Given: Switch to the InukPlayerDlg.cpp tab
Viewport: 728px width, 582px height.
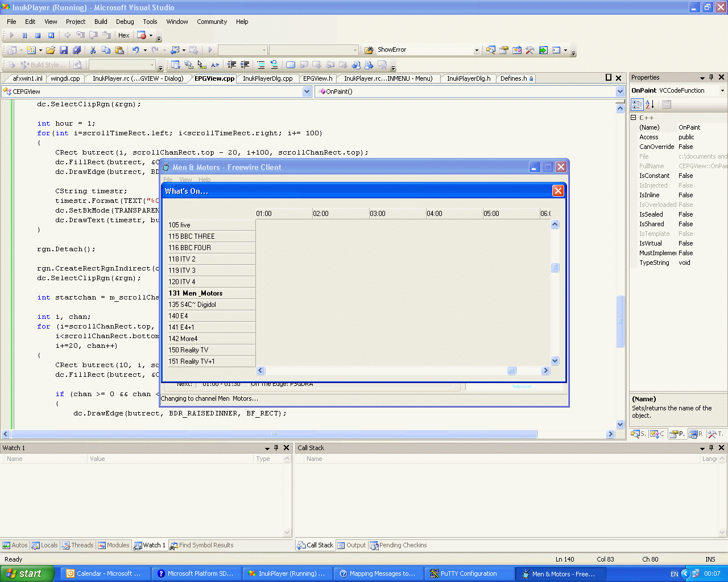Looking at the screenshot, I should 267,78.
